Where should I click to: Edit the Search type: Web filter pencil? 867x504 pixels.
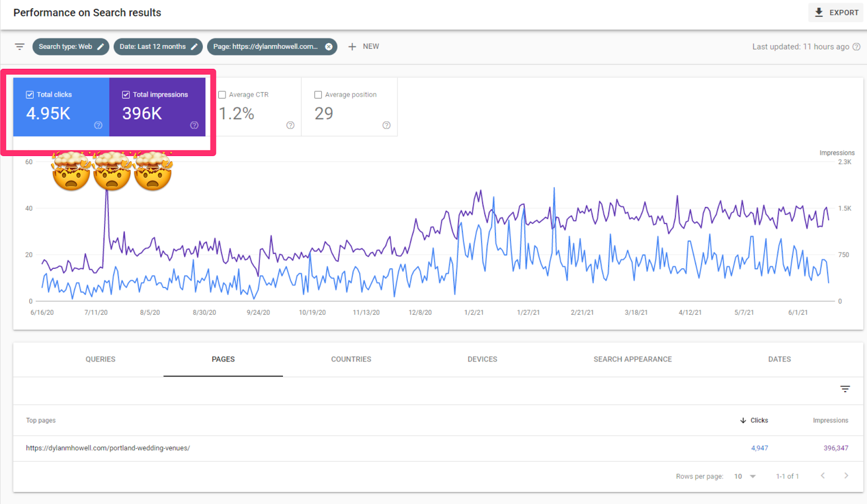click(100, 47)
